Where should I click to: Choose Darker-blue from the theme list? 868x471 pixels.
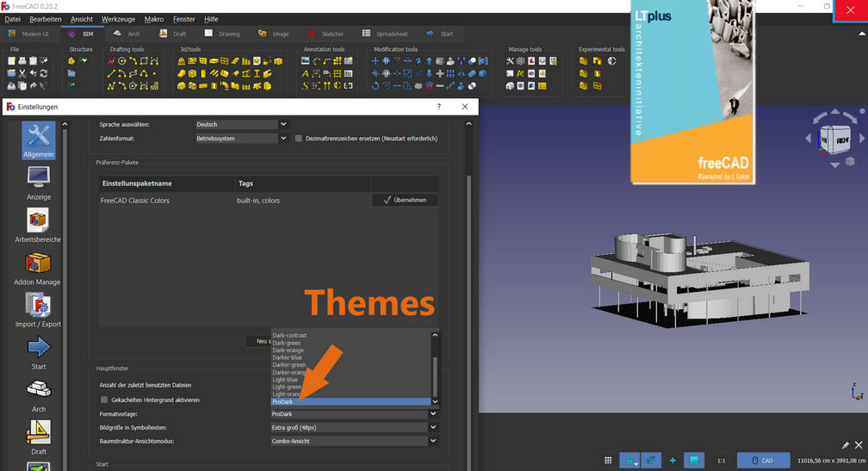coord(288,357)
